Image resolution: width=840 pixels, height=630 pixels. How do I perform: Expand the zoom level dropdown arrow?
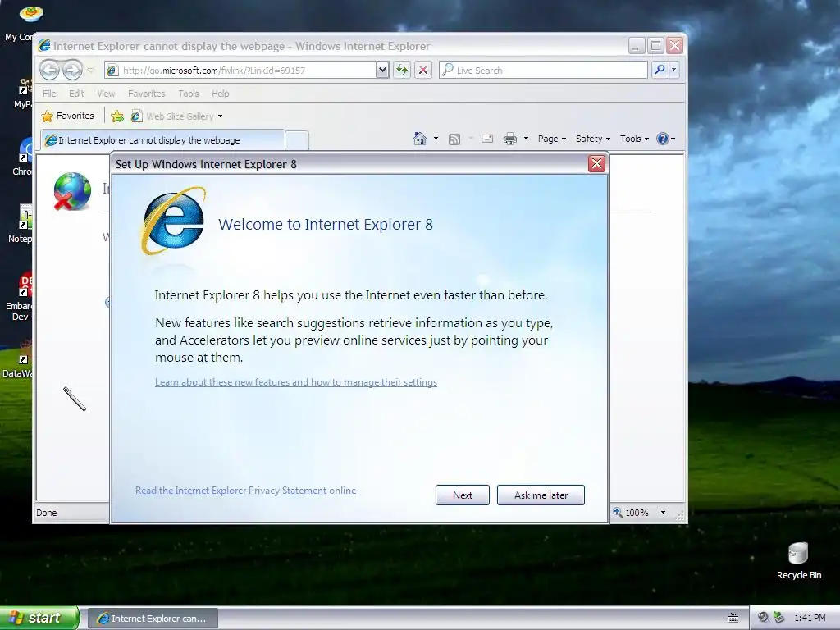pos(663,513)
